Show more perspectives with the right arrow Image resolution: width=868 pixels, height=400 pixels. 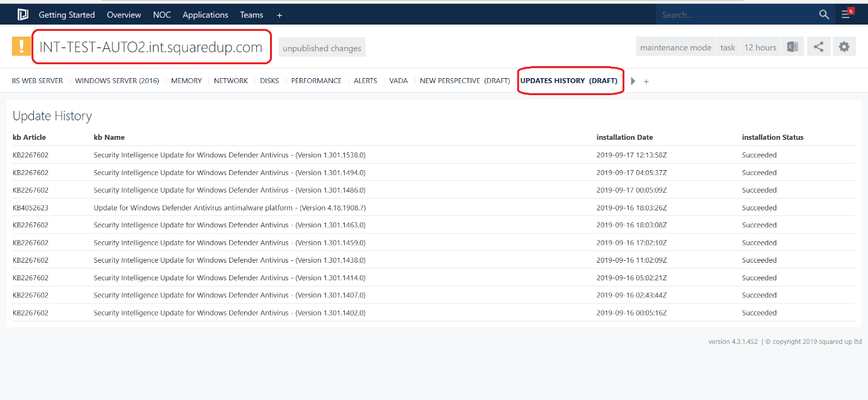tap(633, 81)
